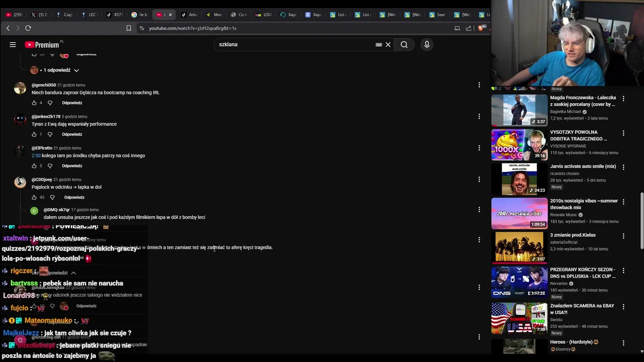Start voice search with microphone

[427, 45]
